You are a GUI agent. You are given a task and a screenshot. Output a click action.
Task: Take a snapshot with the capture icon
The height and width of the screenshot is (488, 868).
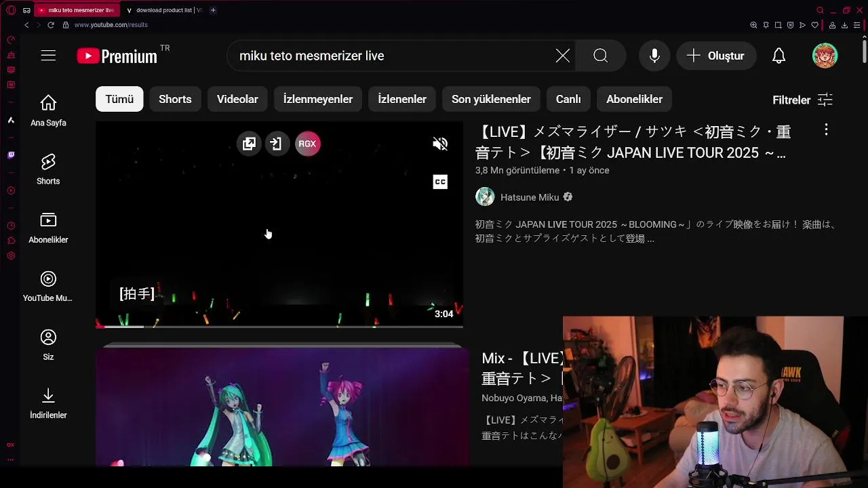(x=778, y=25)
